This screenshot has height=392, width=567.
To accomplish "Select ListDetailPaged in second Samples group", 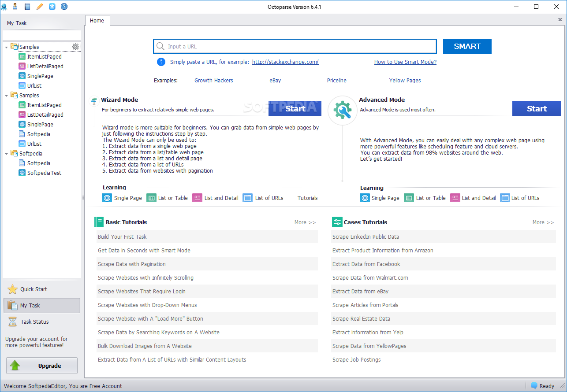I will 45,115.
